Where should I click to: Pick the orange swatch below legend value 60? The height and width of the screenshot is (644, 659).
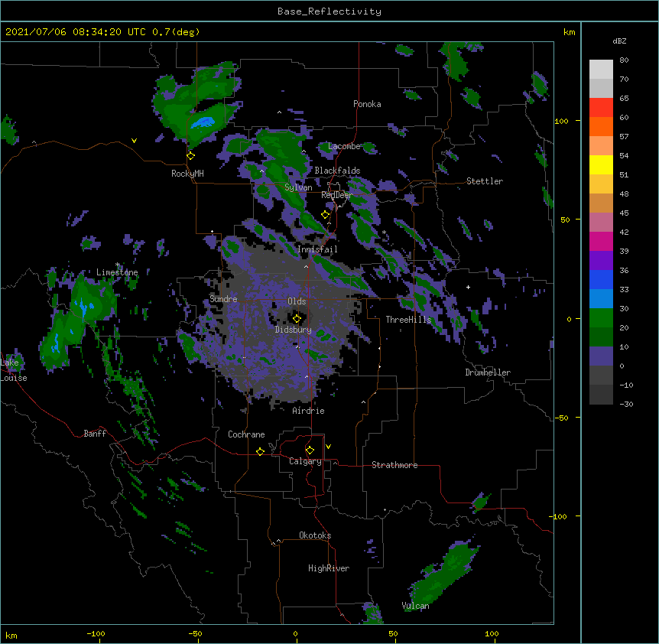(x=601, y=126)
